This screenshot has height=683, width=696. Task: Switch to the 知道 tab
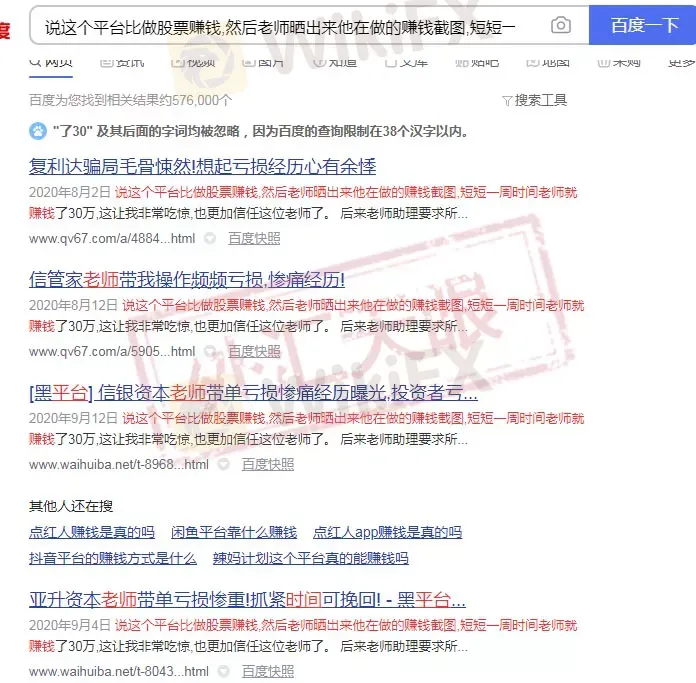click(336, 62)
